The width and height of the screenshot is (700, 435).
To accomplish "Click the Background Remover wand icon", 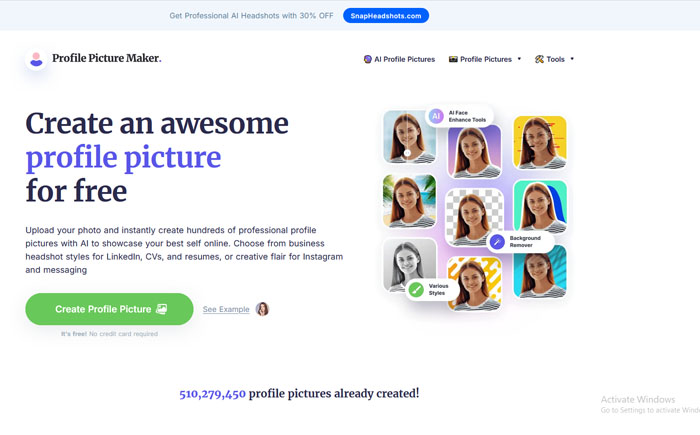I will [497, 242].
